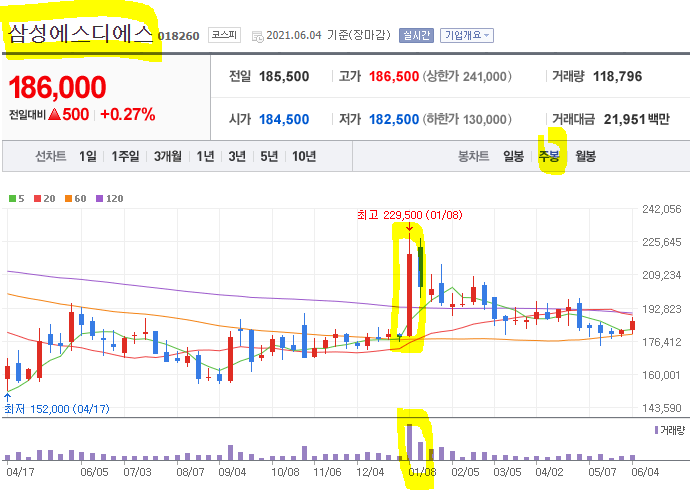Click the calendar clock icon beside the date
The height and width of the screenshot is (490, 690).
click(257, 37)
